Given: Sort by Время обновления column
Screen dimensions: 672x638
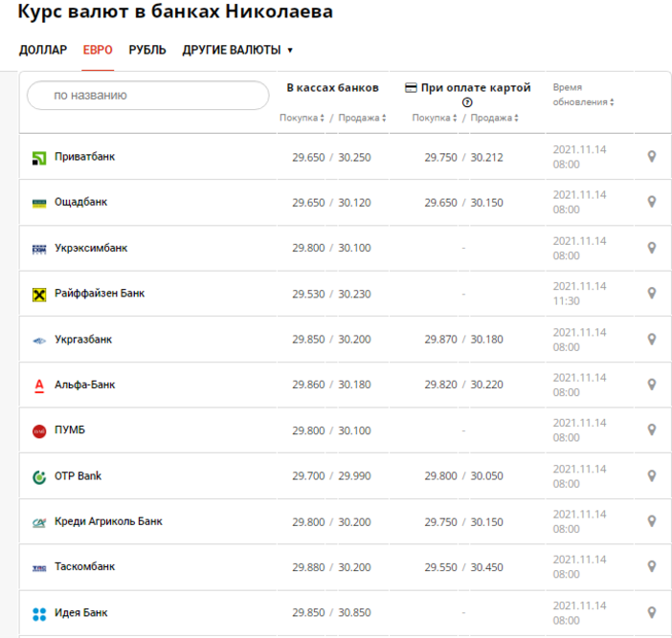Looking at the screenshot, I should pos(583,95).
